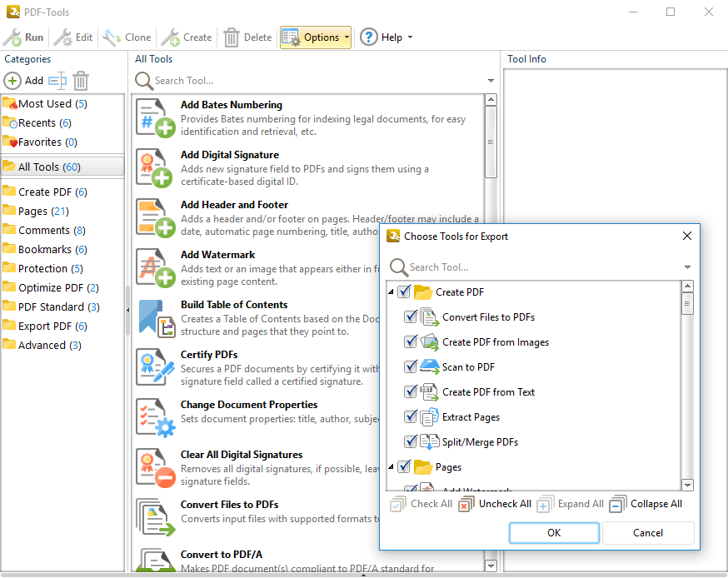728x578 pixels.
Task: Select the Advanced (3) category
Action: (x=62, y=345)
